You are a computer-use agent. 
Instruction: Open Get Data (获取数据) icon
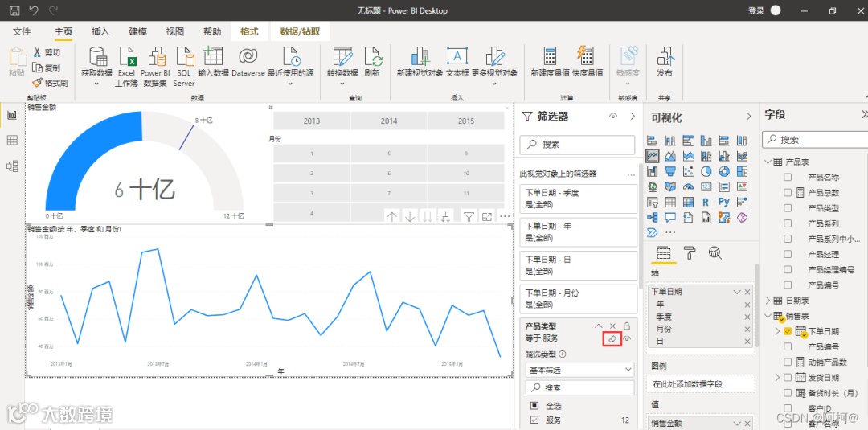click(97, 56)
